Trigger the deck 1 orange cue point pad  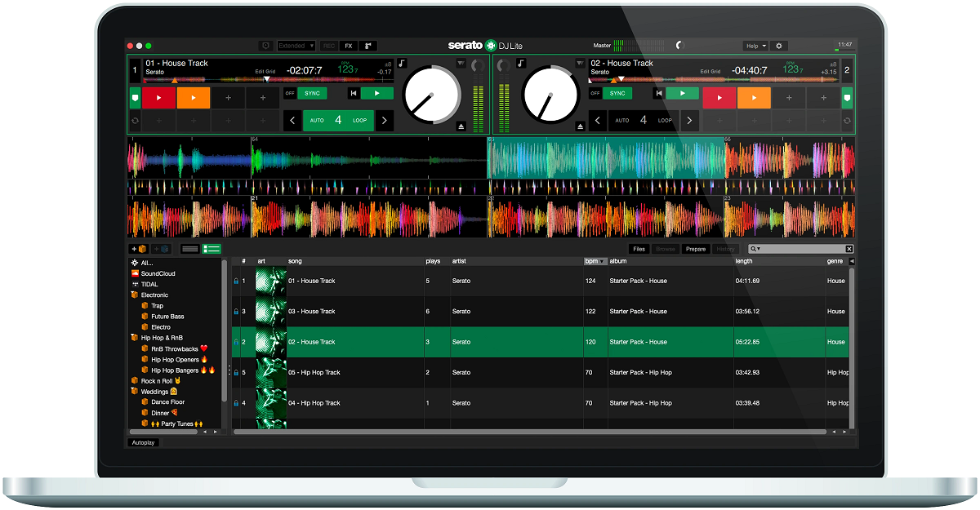click(x=194, y=98)
